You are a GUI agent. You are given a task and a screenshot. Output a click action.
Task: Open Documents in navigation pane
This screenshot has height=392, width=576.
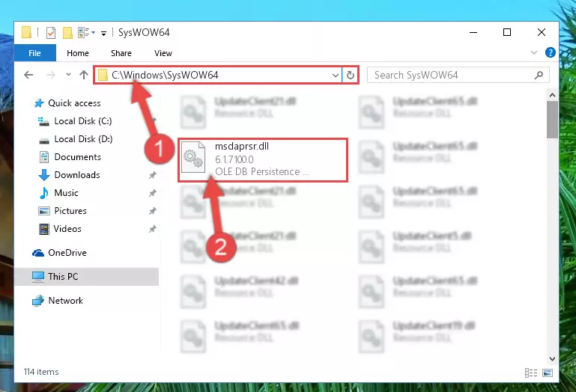[x=77, y=157]
